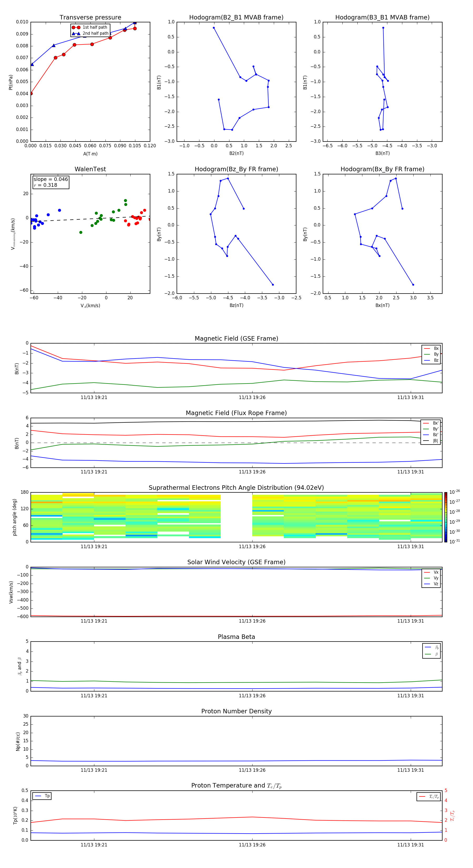Select the Suprathermal Electrons Pitch Angle Distribution title
Viewport: 473px width, 868px height.
tap(236, 488)
